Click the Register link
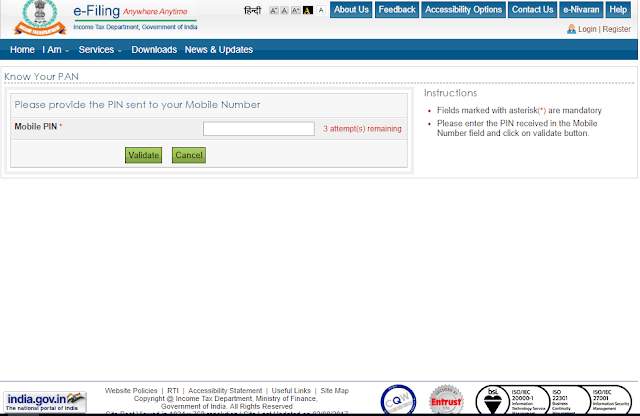This screenshot has height=416, width=640. (x=616, y=29)
